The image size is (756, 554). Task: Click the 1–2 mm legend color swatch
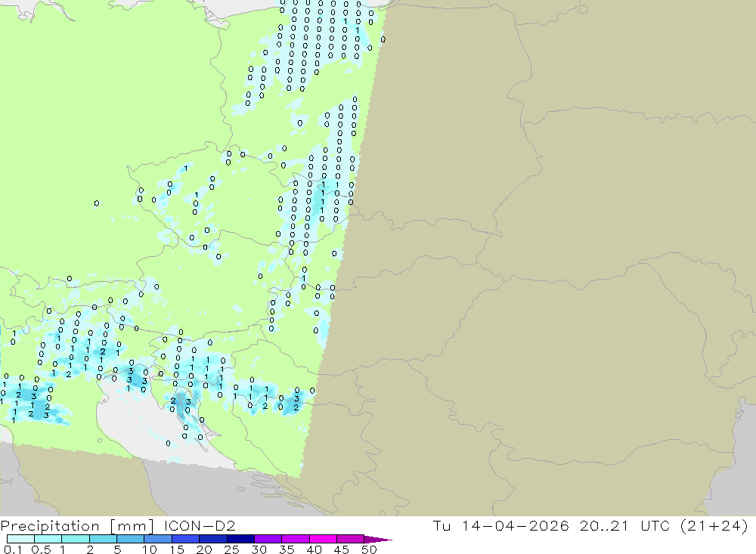(x=75, y=539)
